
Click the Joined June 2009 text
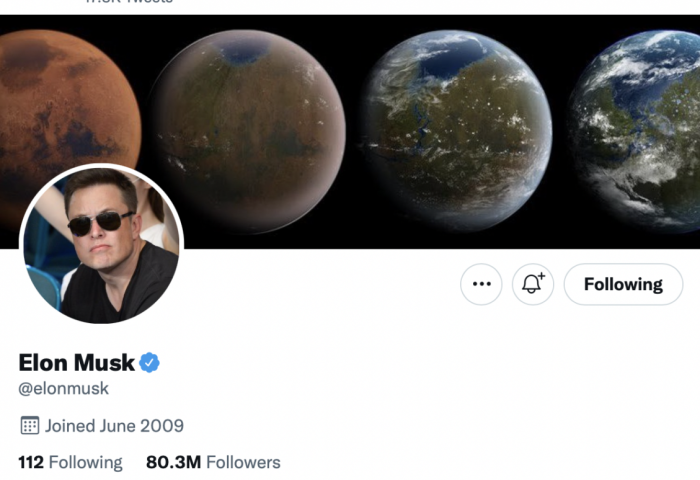point(114,426)
